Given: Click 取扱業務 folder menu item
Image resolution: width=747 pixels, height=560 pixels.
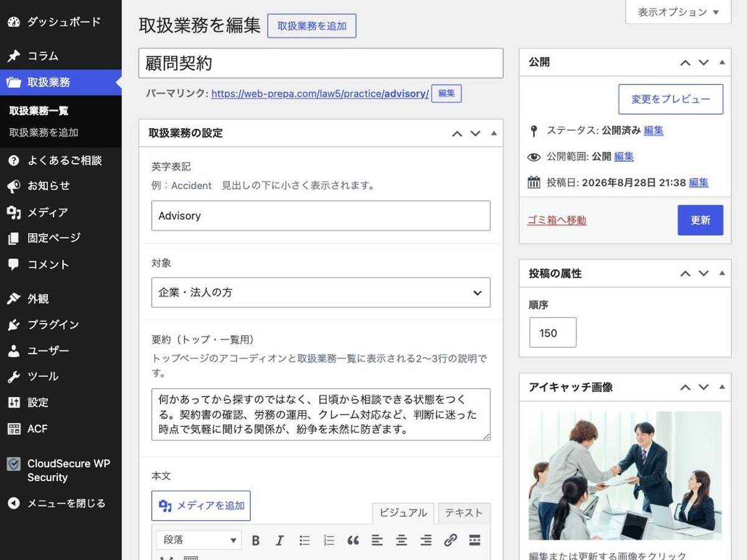Looking at the screenshot, I should (61, 82).
